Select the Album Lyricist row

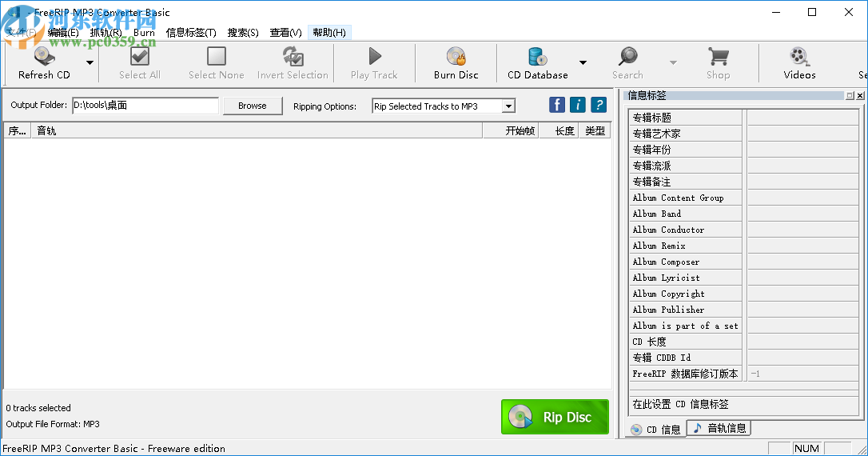(x=744, y=278)
